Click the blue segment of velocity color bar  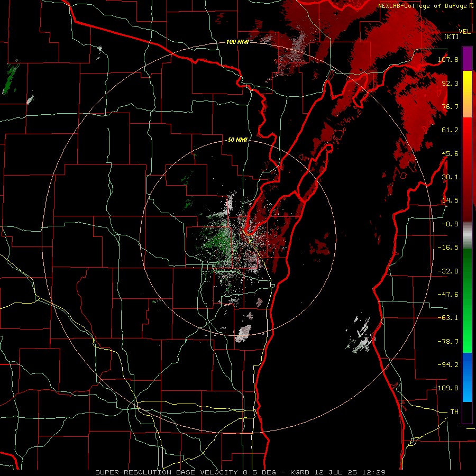467,377
